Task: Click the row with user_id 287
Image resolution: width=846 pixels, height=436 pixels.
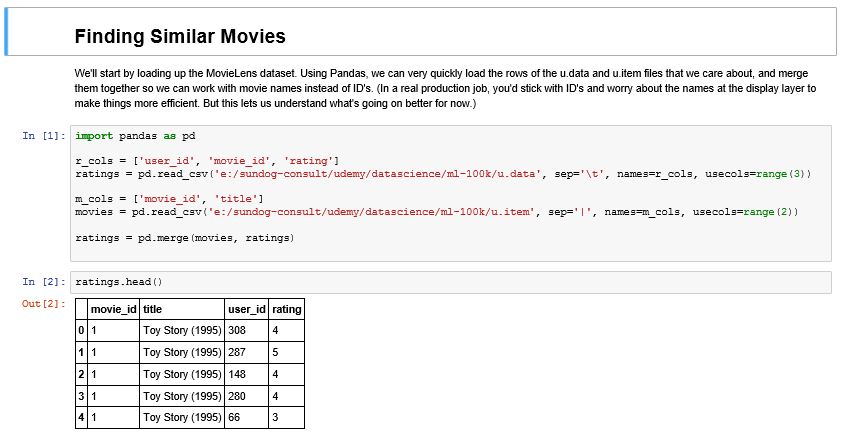Action: point(190,352)
